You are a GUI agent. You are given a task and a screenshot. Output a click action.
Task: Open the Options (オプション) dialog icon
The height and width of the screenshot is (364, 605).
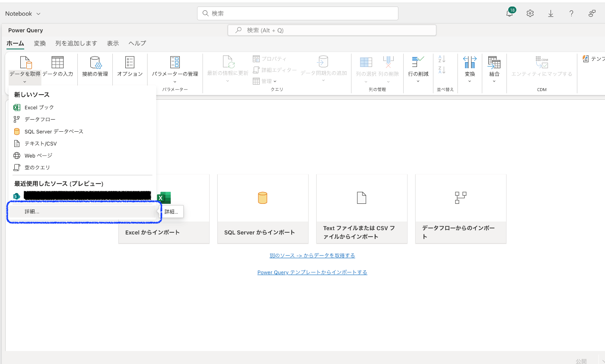coord(130,62)
